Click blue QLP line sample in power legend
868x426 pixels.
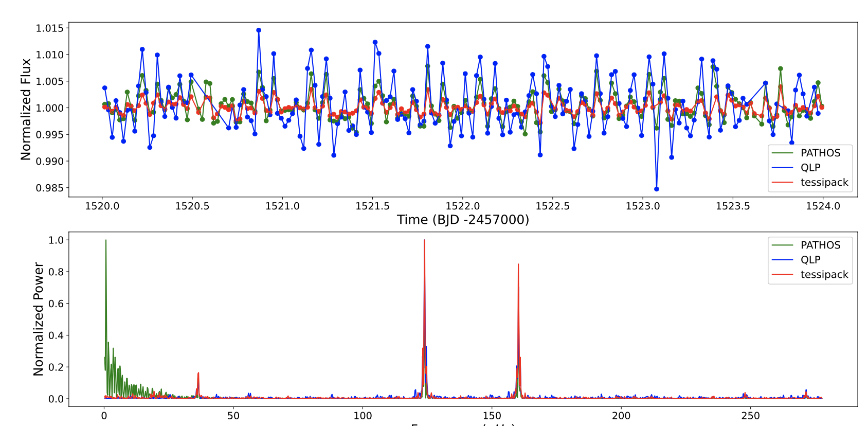(x=783, y=260)
